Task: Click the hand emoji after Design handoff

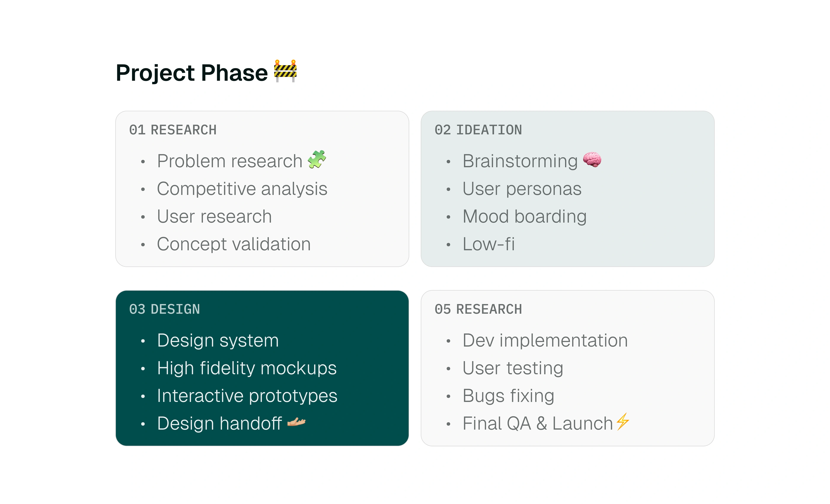Action: click(296, 422)
